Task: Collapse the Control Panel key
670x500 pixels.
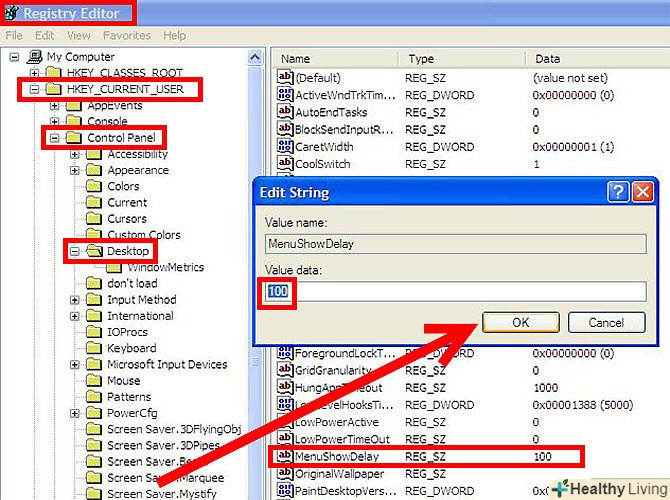Action: pos(54,138)
